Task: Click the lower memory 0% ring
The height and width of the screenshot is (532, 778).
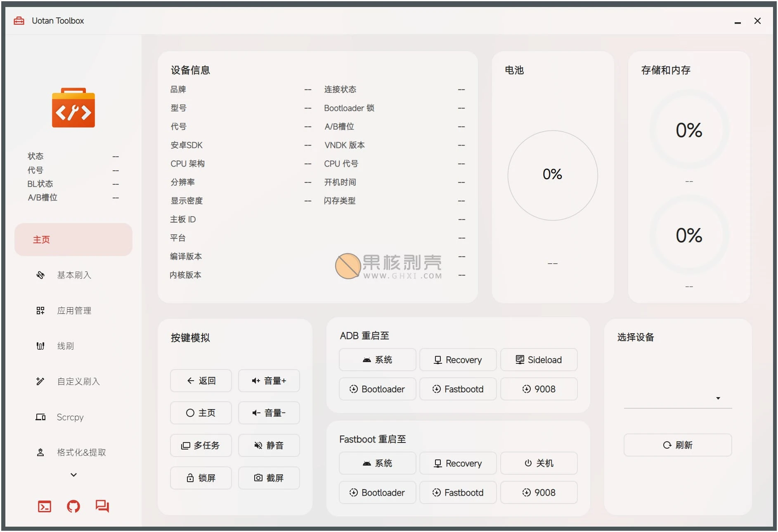Action: [689, 235]
